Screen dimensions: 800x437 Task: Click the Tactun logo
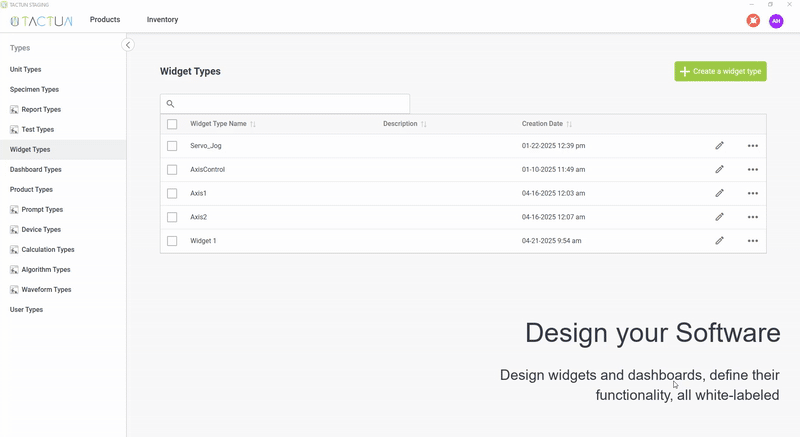[41, 20]
